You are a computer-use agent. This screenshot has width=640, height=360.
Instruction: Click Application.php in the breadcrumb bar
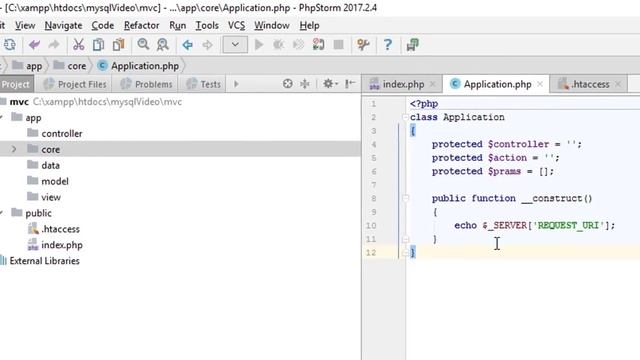[138, 66]
